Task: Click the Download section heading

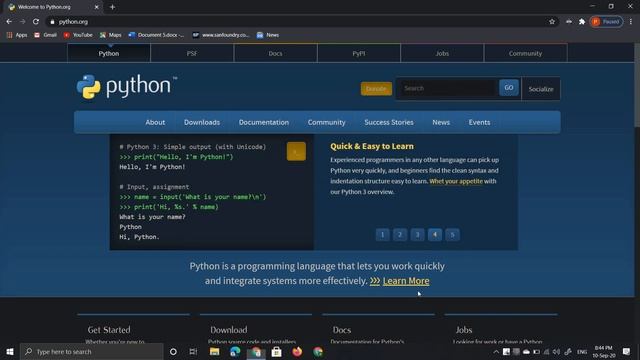Action: click(229, 330)
